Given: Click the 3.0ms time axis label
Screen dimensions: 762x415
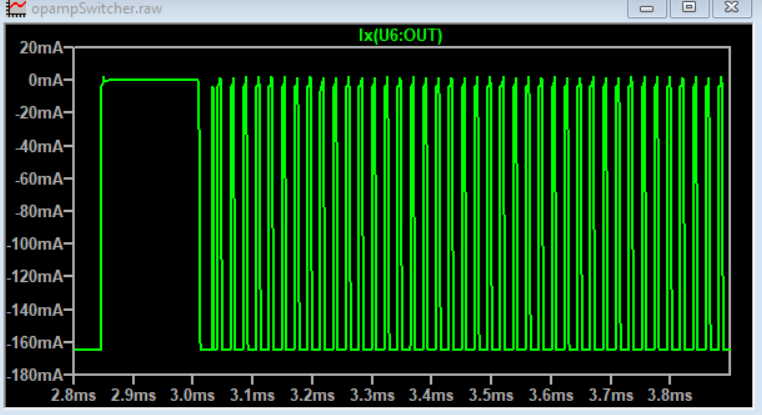Looking at the screenshot, I should [193, 396].
